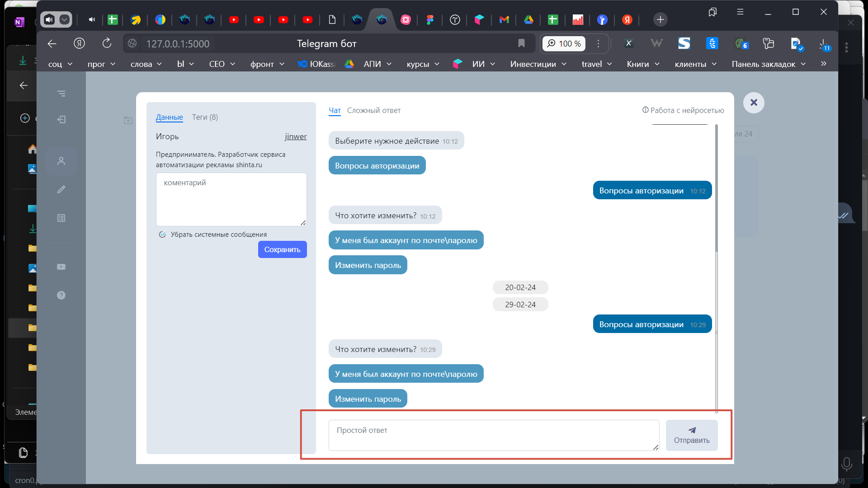Image resolution: width=868 pixels, height=488 pixels.
Task: Click the add folder icon behind the dialog
Action: coord(128,120)
